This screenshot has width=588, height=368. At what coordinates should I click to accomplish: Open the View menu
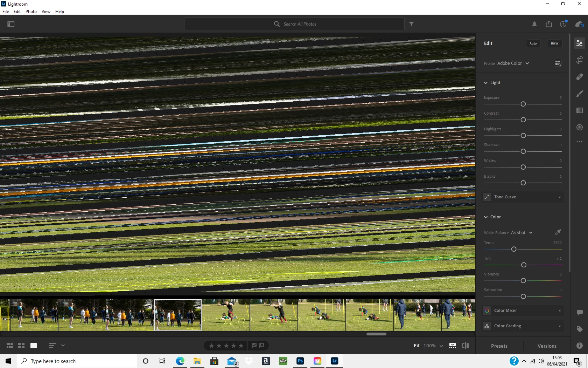tap(46, 12)
